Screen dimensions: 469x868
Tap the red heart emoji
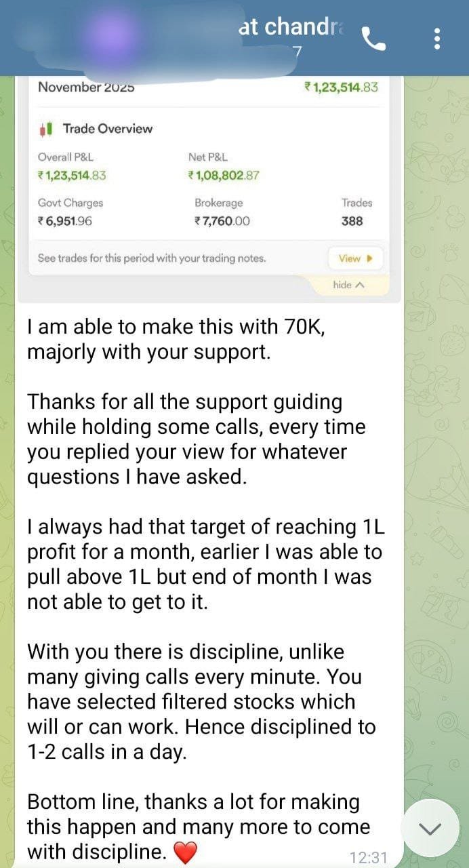click(185, 852)
